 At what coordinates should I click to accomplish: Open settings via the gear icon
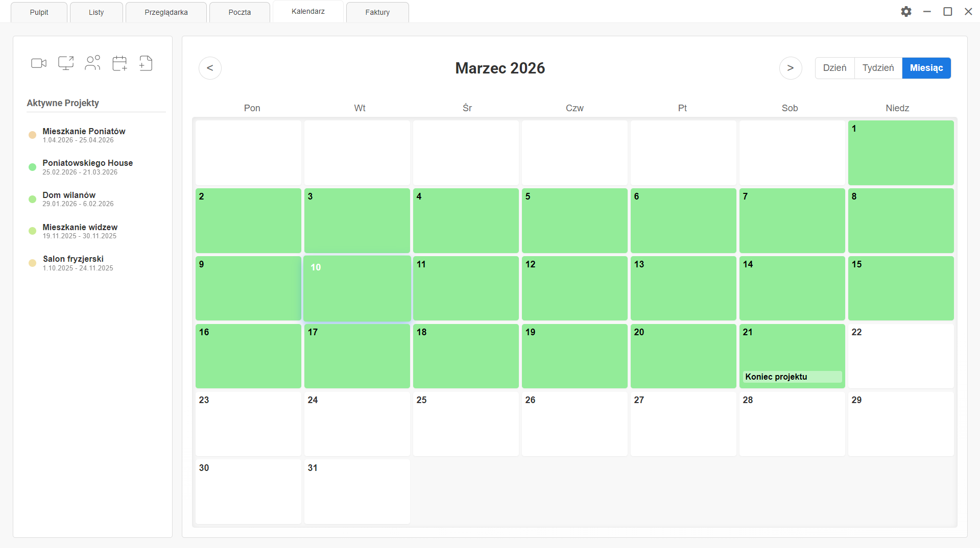click(x=906, y=12)
